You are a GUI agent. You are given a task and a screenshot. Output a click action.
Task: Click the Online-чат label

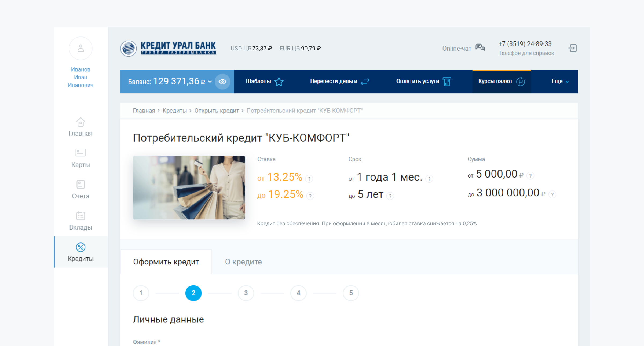click(x=457, y=49)
